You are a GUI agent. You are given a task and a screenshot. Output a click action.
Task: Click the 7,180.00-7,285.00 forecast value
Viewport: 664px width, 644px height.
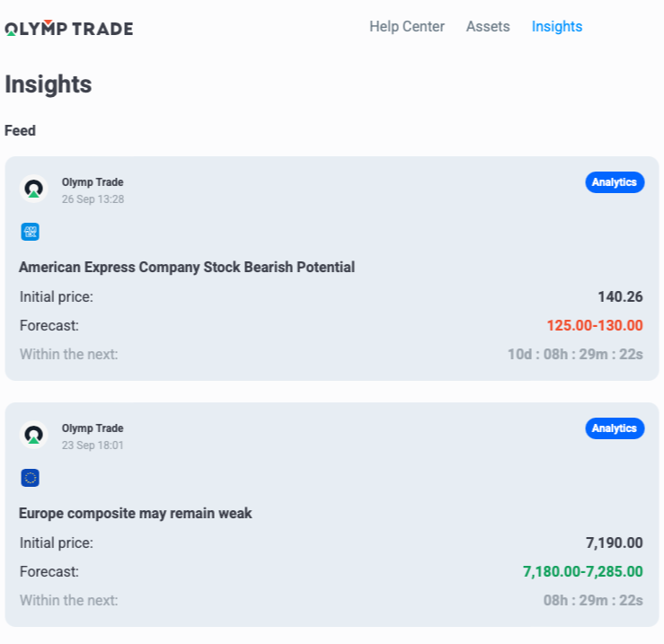coord(583,571)
